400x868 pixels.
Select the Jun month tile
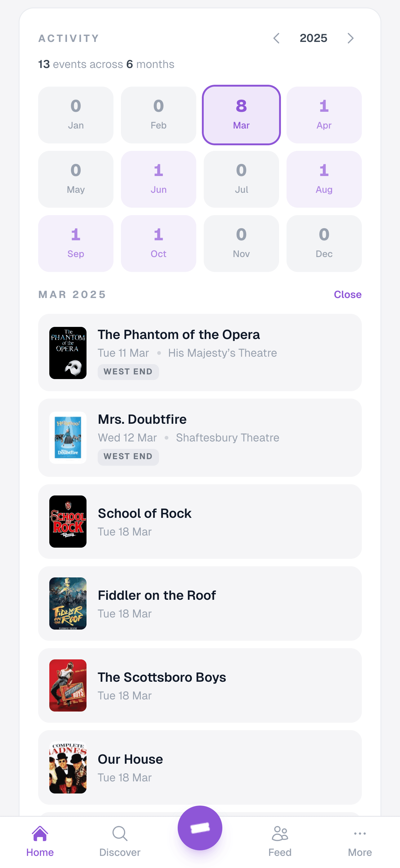158,179
